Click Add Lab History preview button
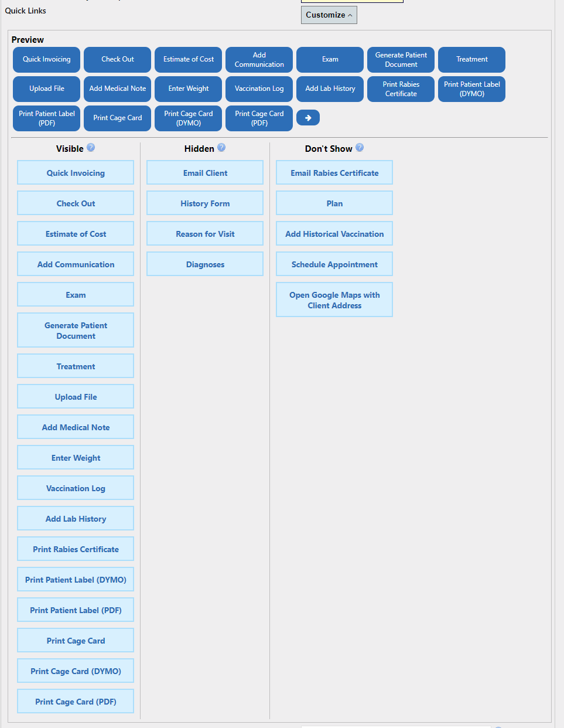The height and width of the screenshot is (728, 564). [x=330, y=89]
